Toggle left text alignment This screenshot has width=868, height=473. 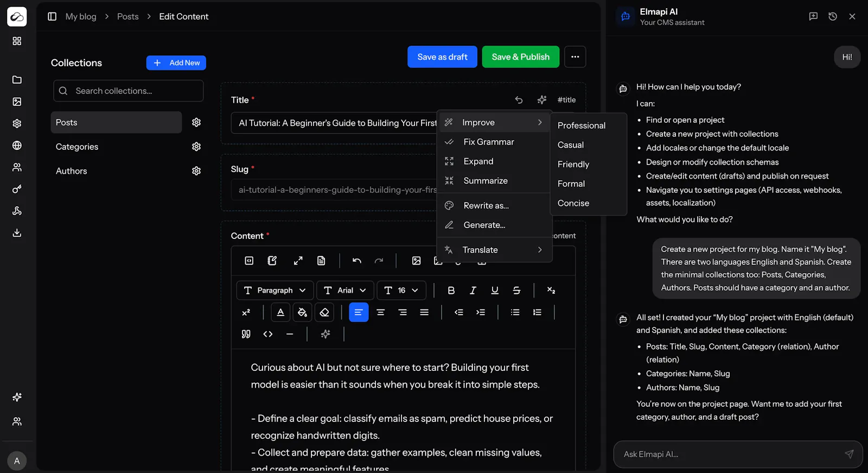359,312
